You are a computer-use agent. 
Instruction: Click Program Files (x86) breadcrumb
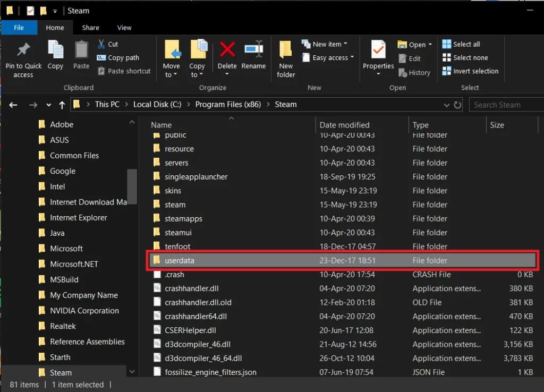point(228,105)
